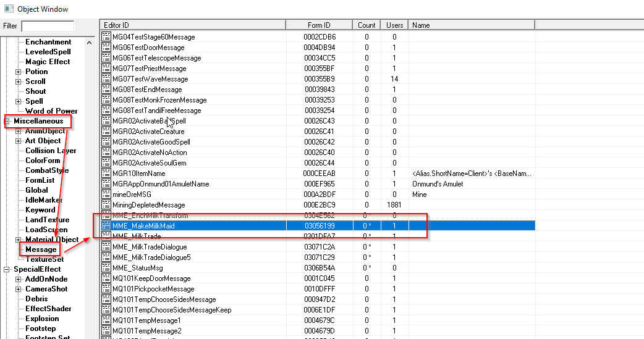The height and width of the screenshot is (339, 644).
Task: Click the icon beside MME_MilkTradeDialogue
Action: pyautogui.click(x=106, y=246)
